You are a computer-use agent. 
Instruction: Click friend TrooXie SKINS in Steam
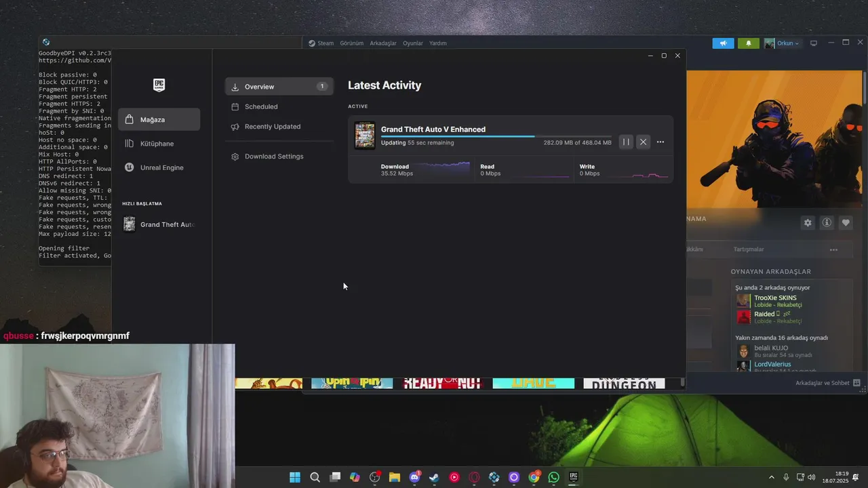point(776,298)
